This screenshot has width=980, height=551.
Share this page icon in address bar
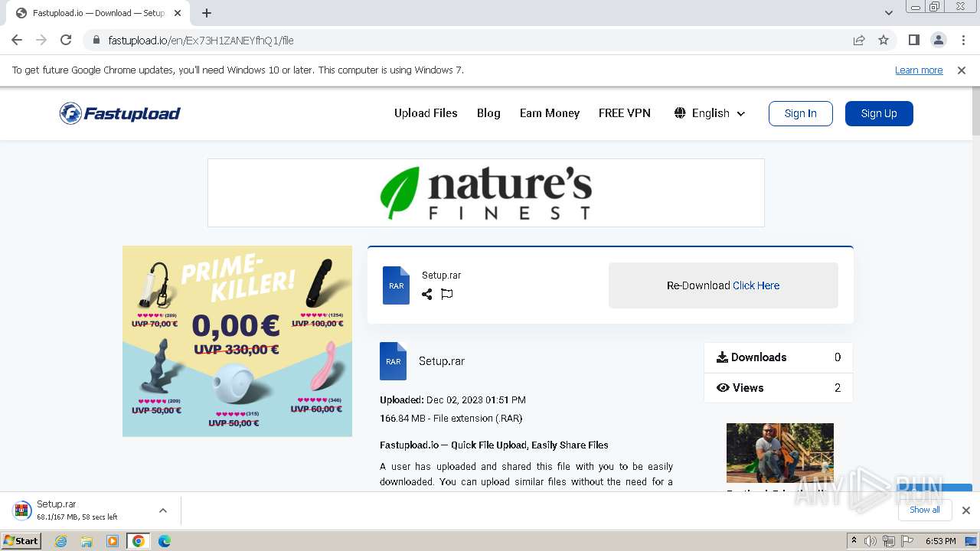click(859, 40)
